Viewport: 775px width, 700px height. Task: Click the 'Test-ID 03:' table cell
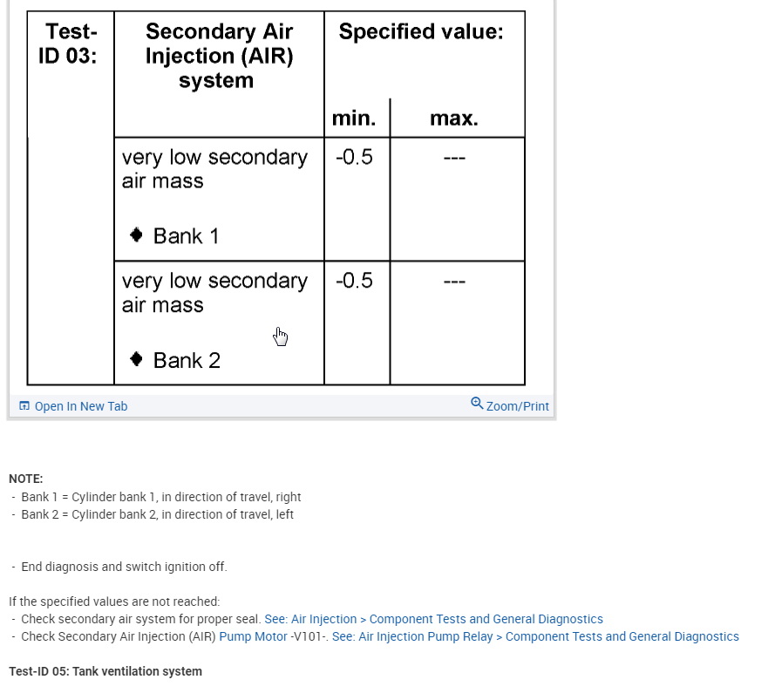71,44
